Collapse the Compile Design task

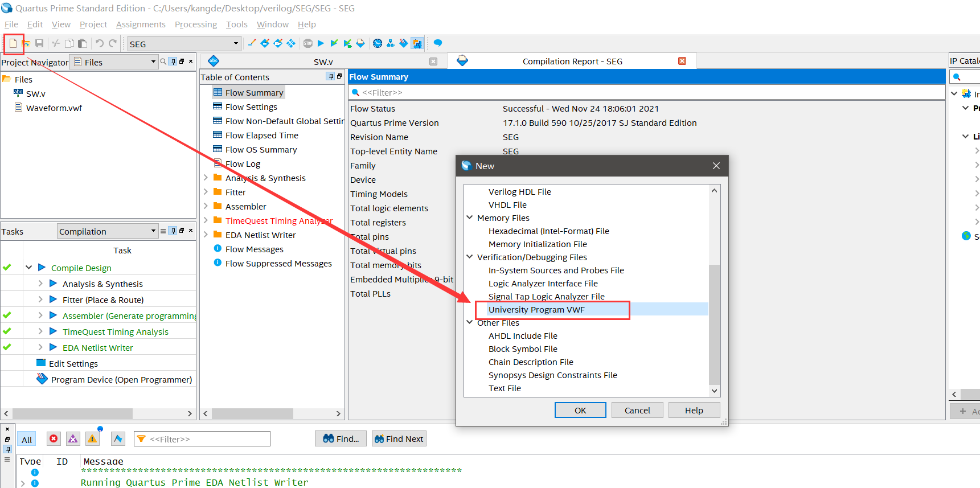[x=28, y=267]
